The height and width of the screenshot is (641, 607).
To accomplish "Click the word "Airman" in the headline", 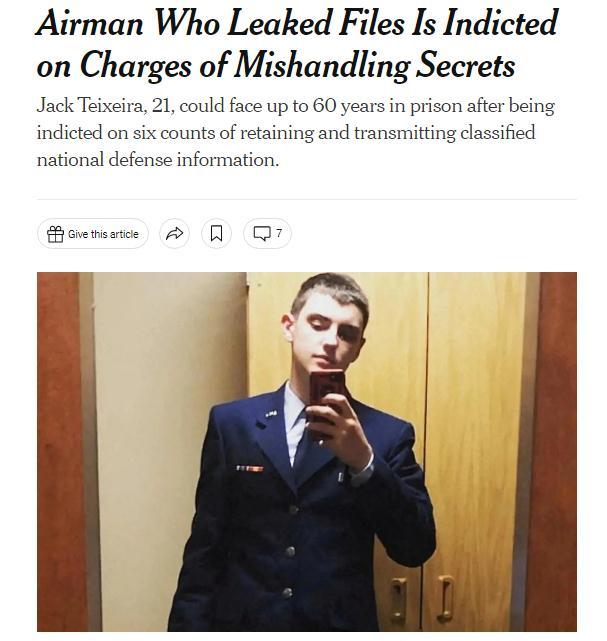I will coord(90,23).
